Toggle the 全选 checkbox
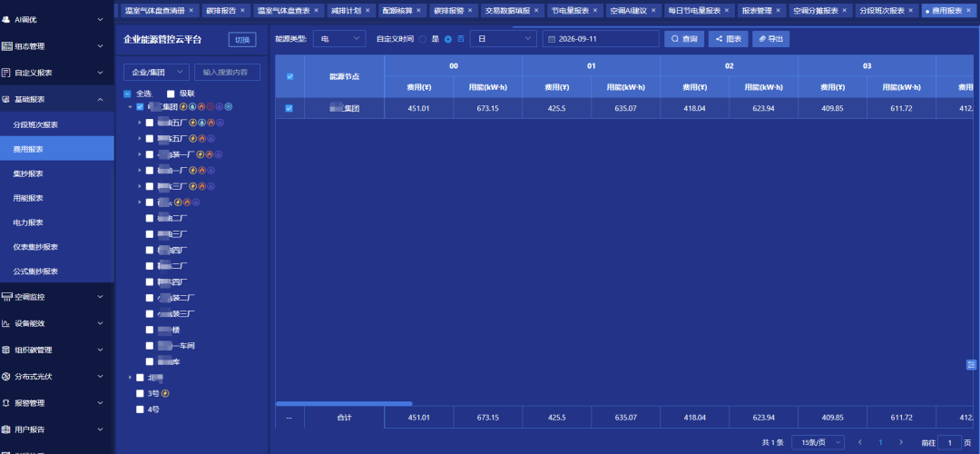Image resolution: width=980 pixels, height=454 pixels. (x=127, y=94)
